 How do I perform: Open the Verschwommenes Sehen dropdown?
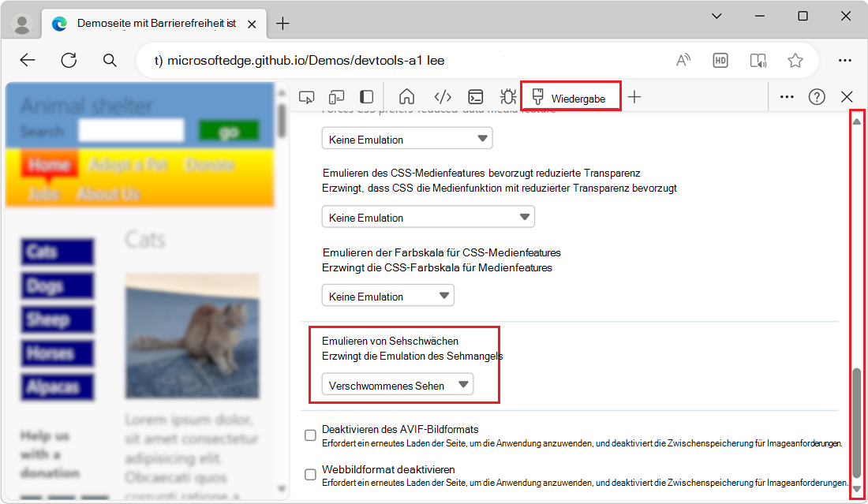(396, 384)
